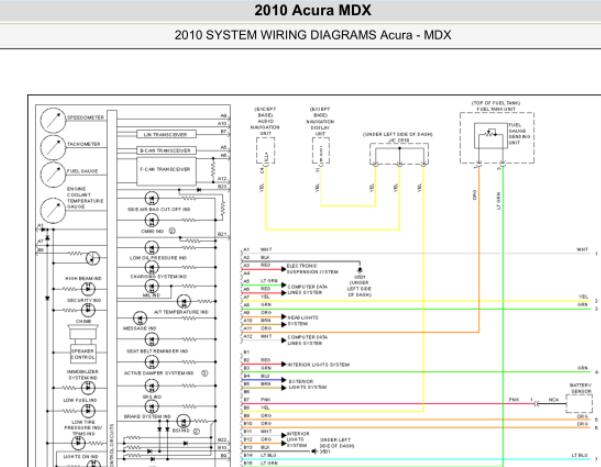Image resolution: width=601 pixels, height=467 pixels.
Task: Click the MIL indicator LED symbol
Action: coord(152,286)
